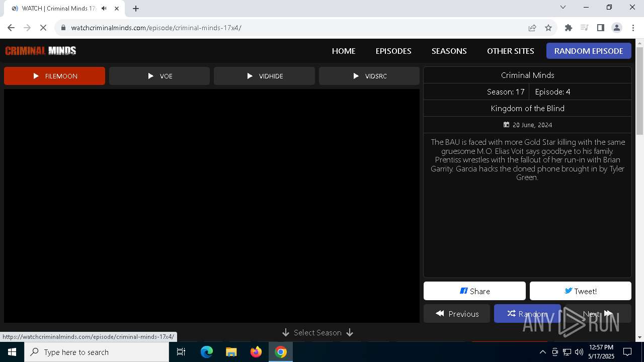This screenshot has width=644, height=362.
Task: Launch Firefox from the taskbar
Action: 256,352
